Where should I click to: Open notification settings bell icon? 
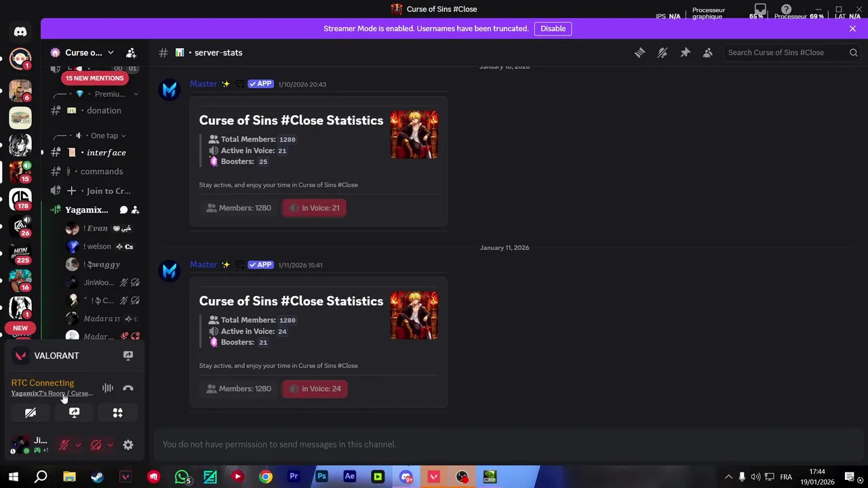tap(663, 52)
